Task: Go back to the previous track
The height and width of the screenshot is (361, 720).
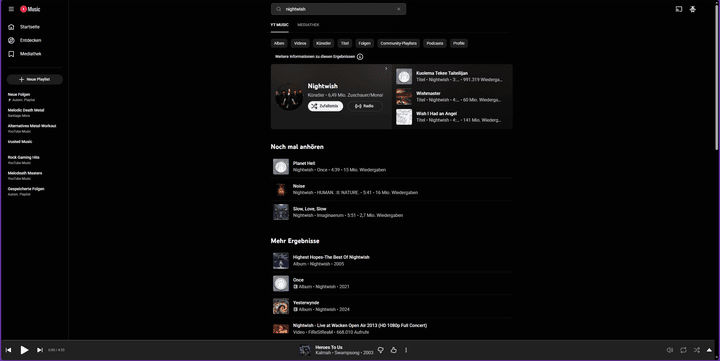Action: pos(8,350)
